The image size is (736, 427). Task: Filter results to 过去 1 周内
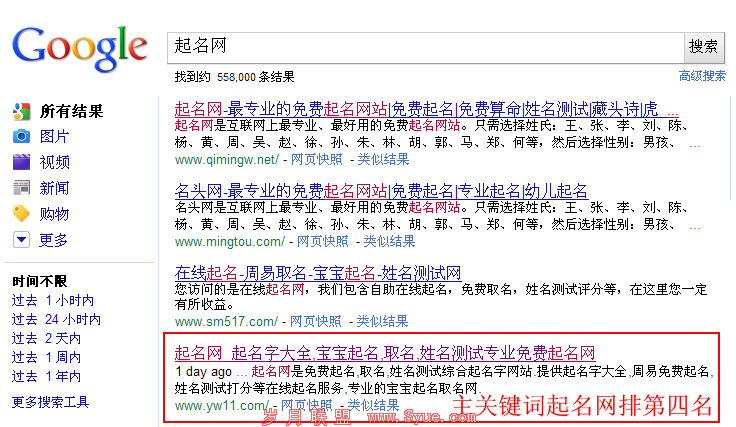pos(46,358)
